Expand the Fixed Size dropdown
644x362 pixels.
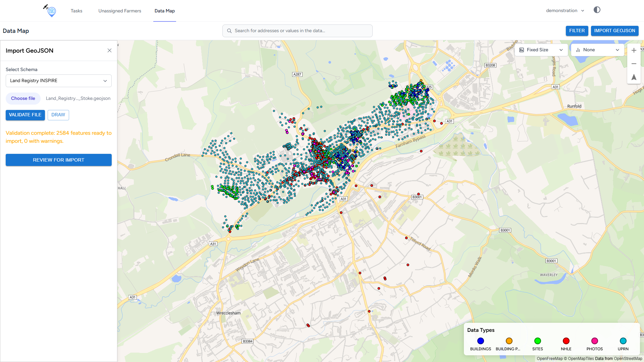click(x=541, y=50)
